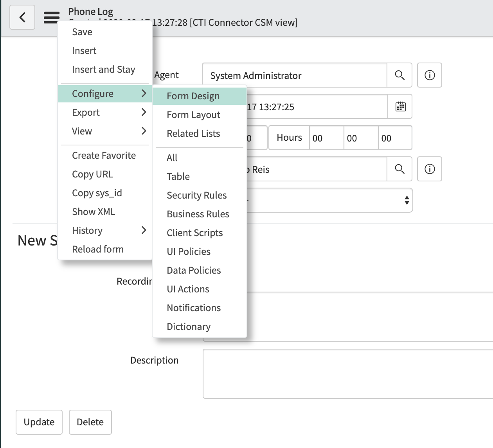Select Show XML

click(94, 211)
